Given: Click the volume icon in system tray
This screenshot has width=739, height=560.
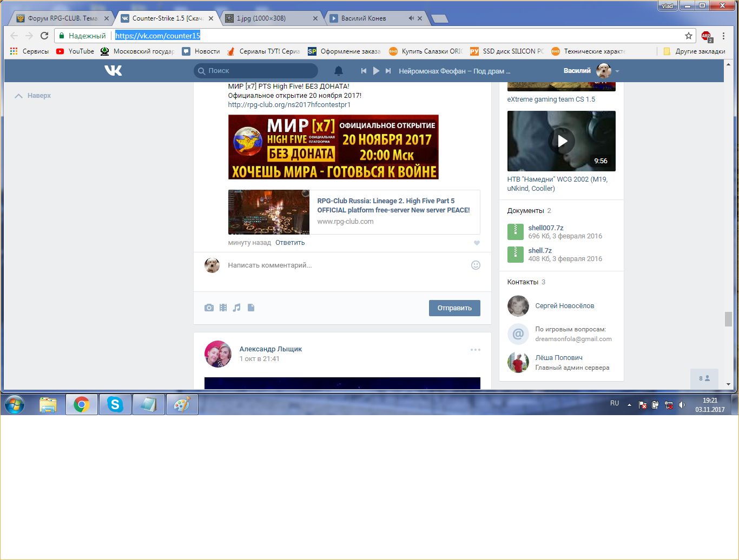Looking at the screenshot, I should tap(682, 405).
